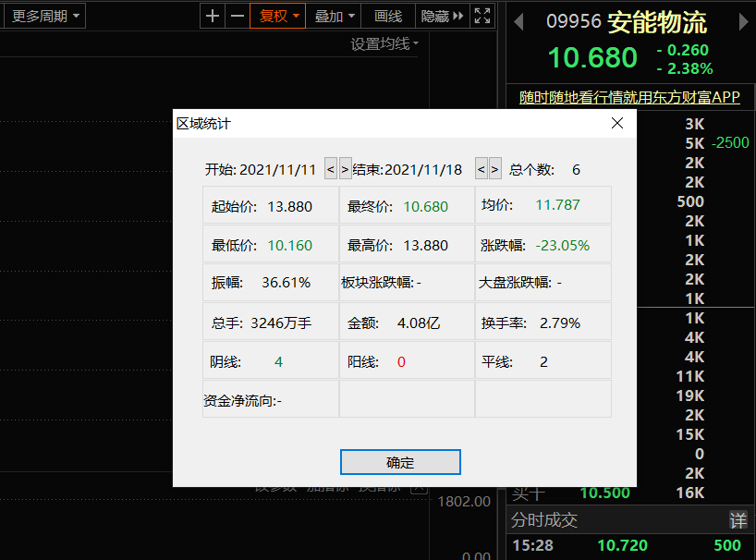Click the zoom out minus icon

click(238, 16)
